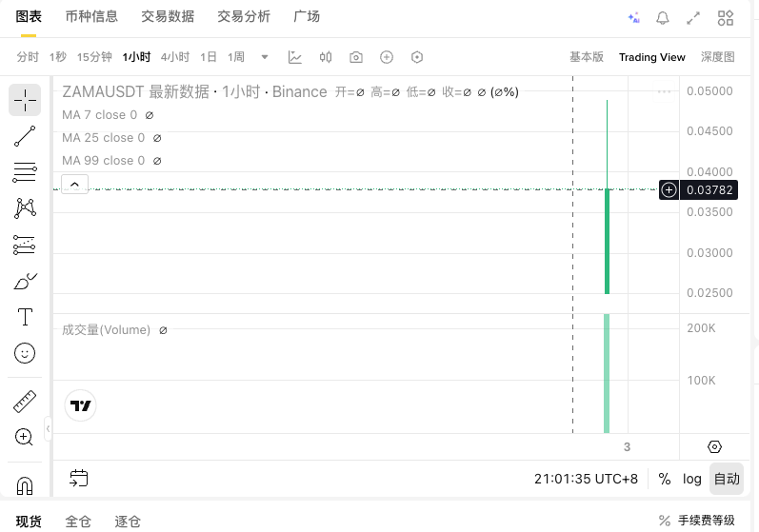Collapse the drawing toolbar sidebar
The height and width of the screenshot is (532, 759).
[48, 428]
